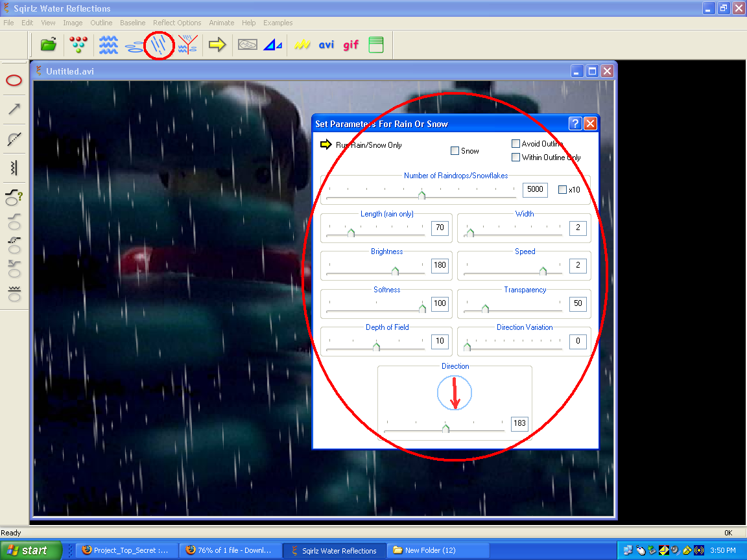Open the File menu
This screenshot has height=560, width=747.
click(8, 23)
